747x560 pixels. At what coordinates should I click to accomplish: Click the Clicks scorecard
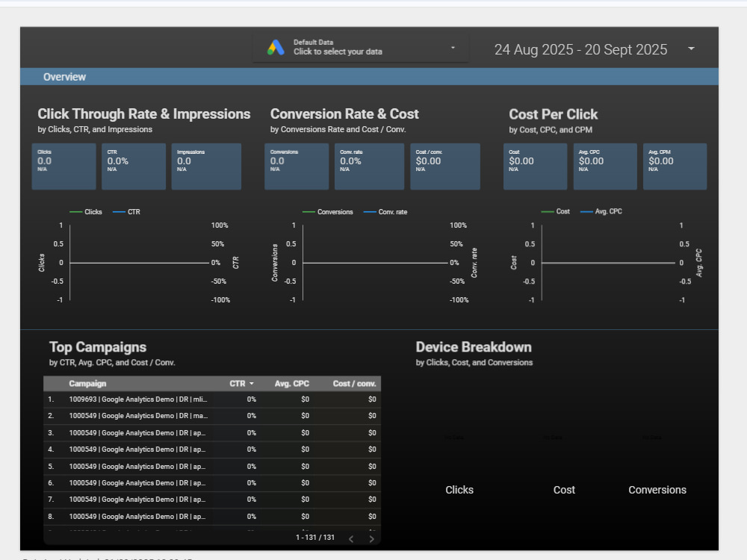tap(63, 167)
